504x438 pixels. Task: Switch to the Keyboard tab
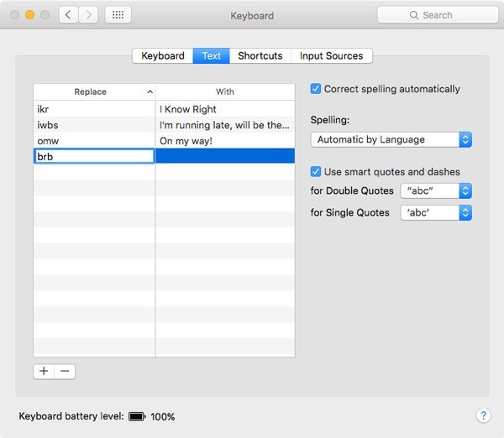tap(163, 56)
